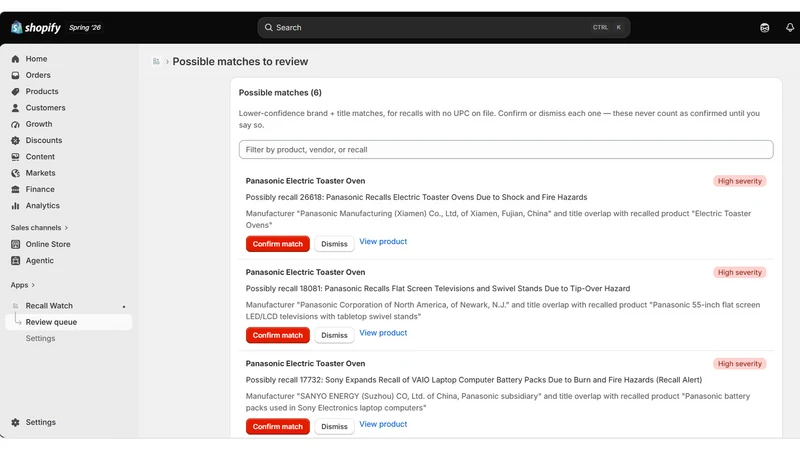
Task: Click the Markets globe icon
Action: [15, 173]
